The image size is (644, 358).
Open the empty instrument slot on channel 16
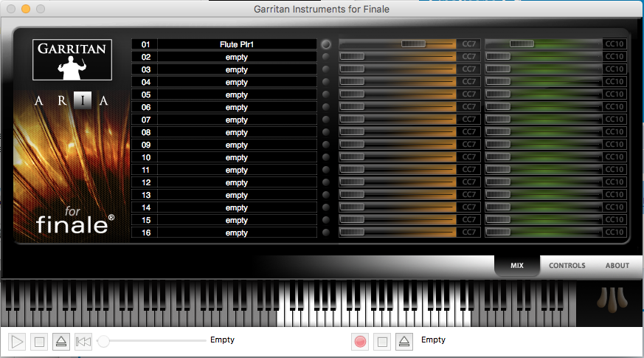(236, 233)
